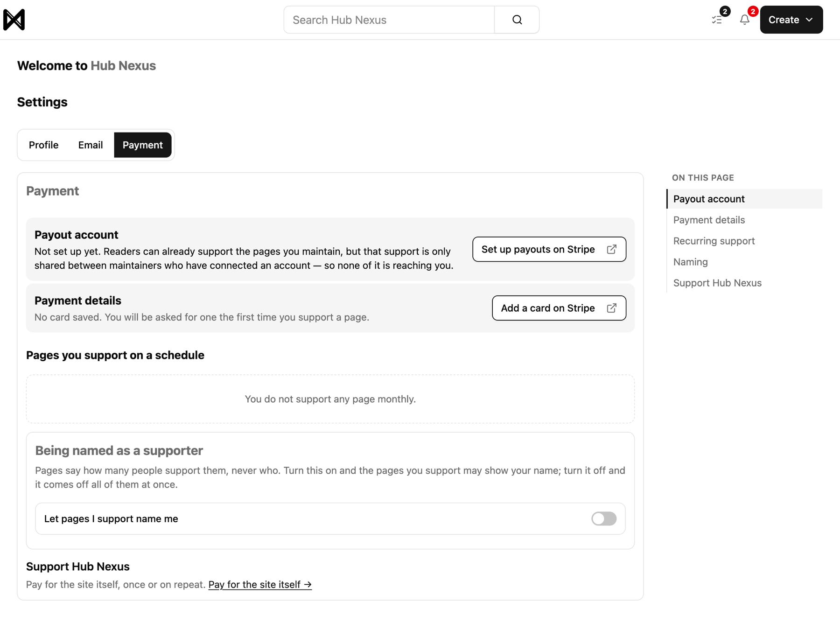Click 'No card saved' description text
840x630 pixels.
click(202, 317)
